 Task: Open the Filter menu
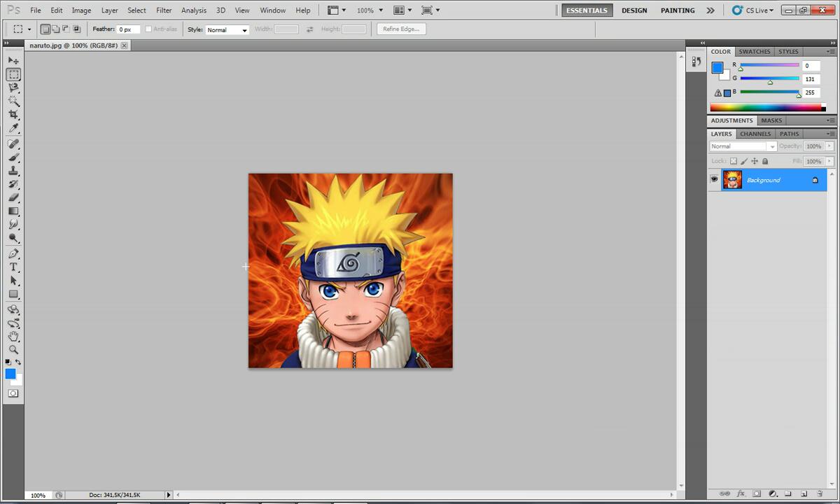coord(164,10)
